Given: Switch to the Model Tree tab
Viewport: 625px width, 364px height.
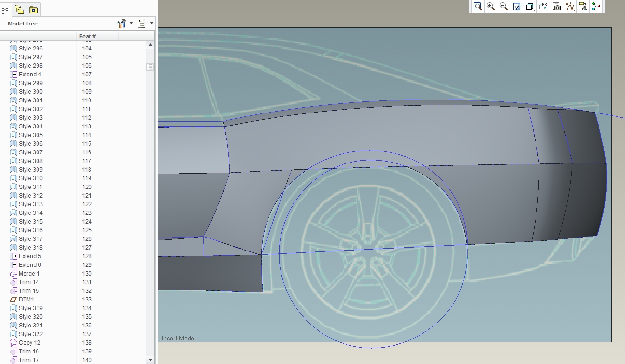Looking at the screenshot, I should [x=5, y=9].
